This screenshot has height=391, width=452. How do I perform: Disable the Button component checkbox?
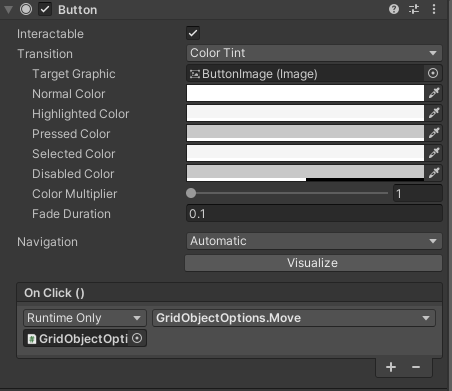45,9
